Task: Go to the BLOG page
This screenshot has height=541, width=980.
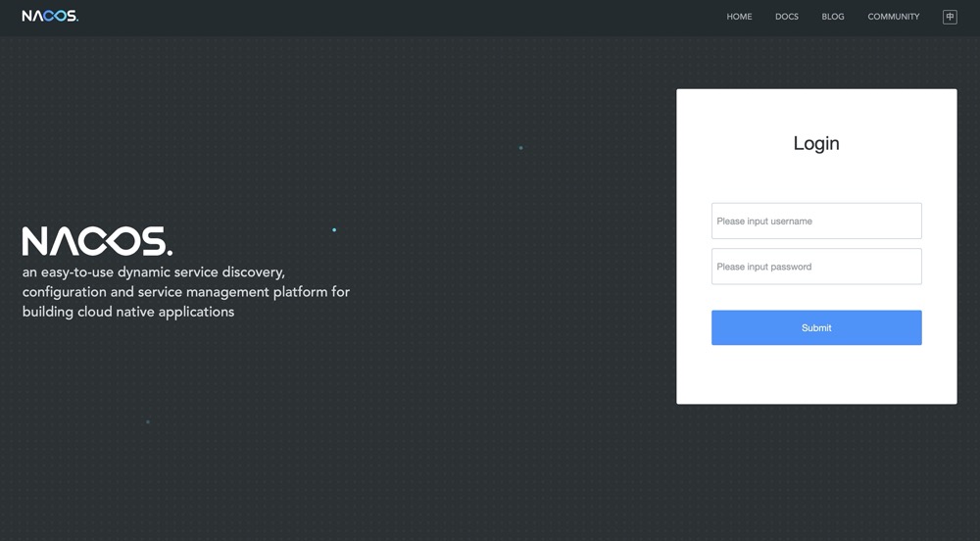Action: 832,17
